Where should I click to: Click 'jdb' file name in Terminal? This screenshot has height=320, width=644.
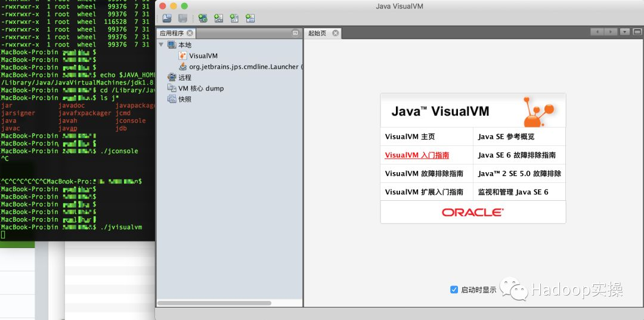pyautogui.click(x=120, y=128)
